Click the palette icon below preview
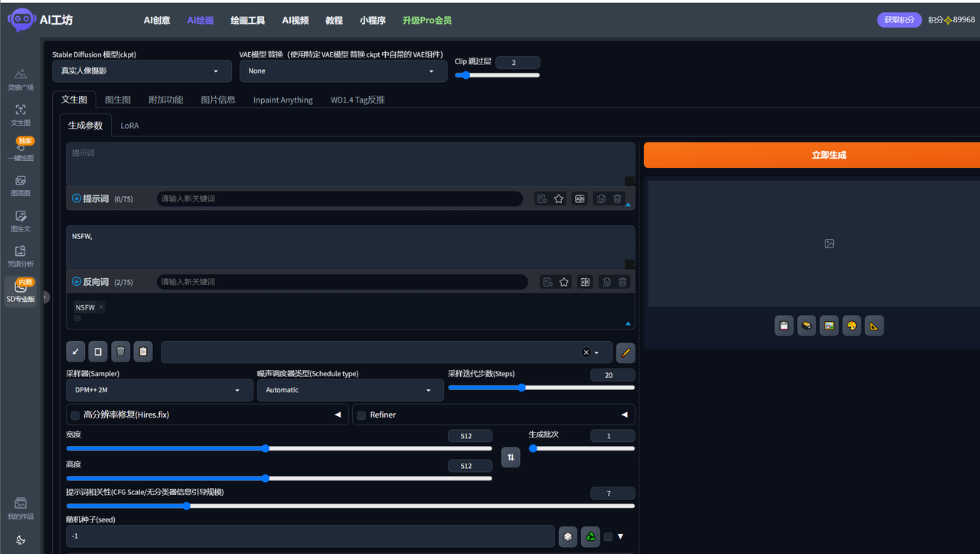Viewport: 980px width, 554px height. [851, 326]
